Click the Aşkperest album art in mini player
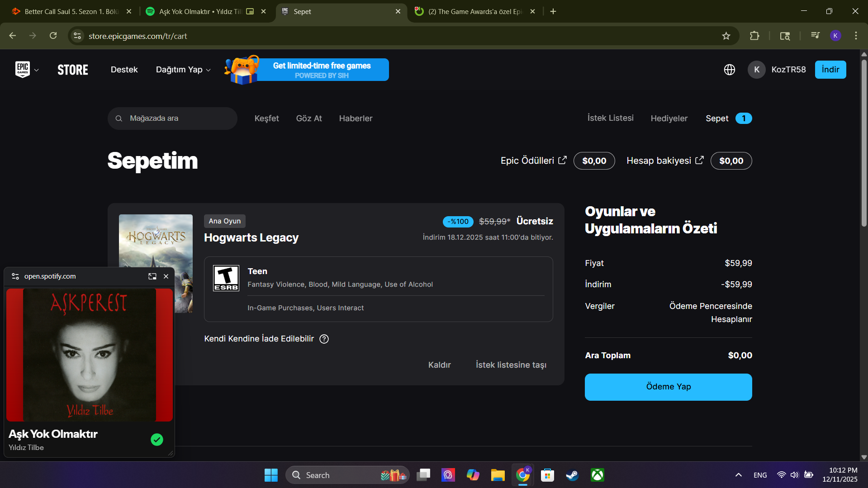The width and height of the screenshot is (868, 488). coord(90,355)
